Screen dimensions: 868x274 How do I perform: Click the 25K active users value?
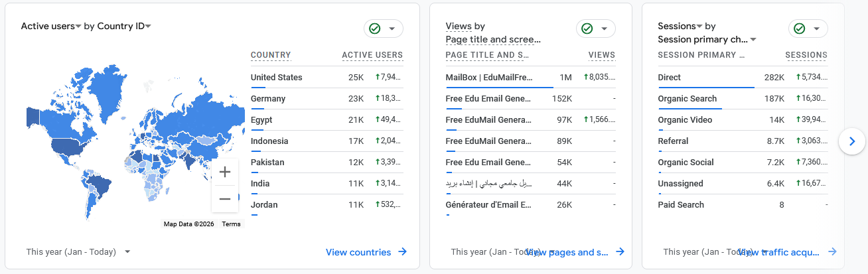tap(356, 78)
